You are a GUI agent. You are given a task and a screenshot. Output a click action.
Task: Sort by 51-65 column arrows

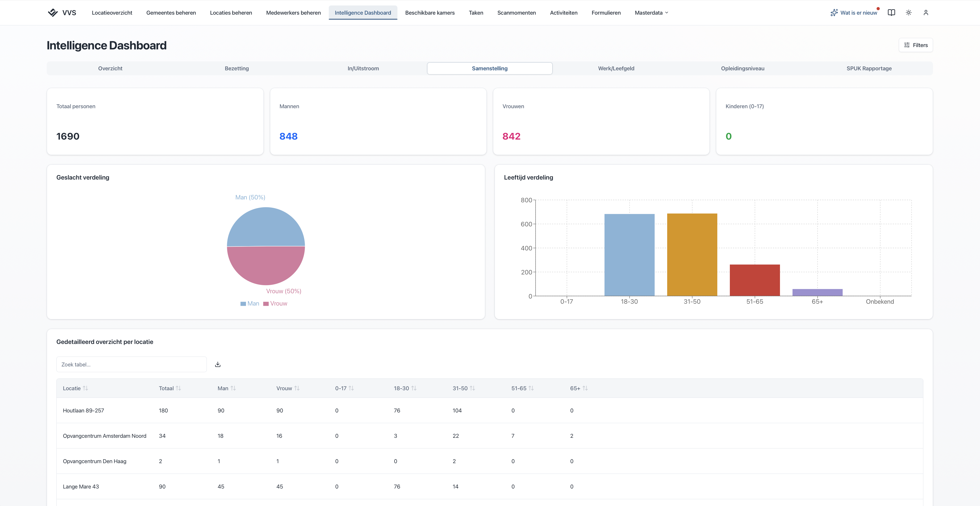pyautogui.click(x=531, y=388)
